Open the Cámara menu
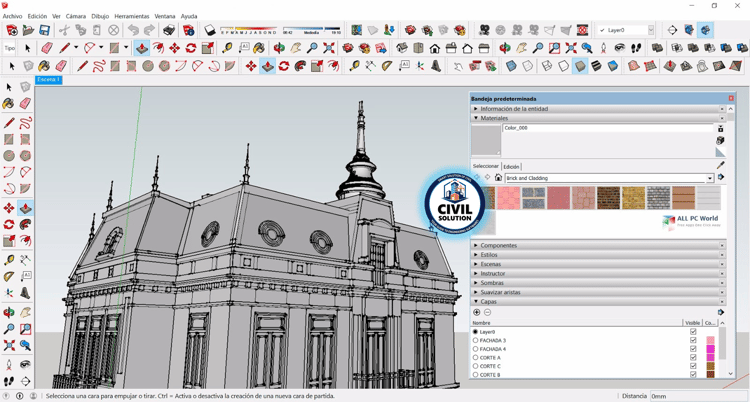This screenshot has width=750, height=402. point(76,16)
